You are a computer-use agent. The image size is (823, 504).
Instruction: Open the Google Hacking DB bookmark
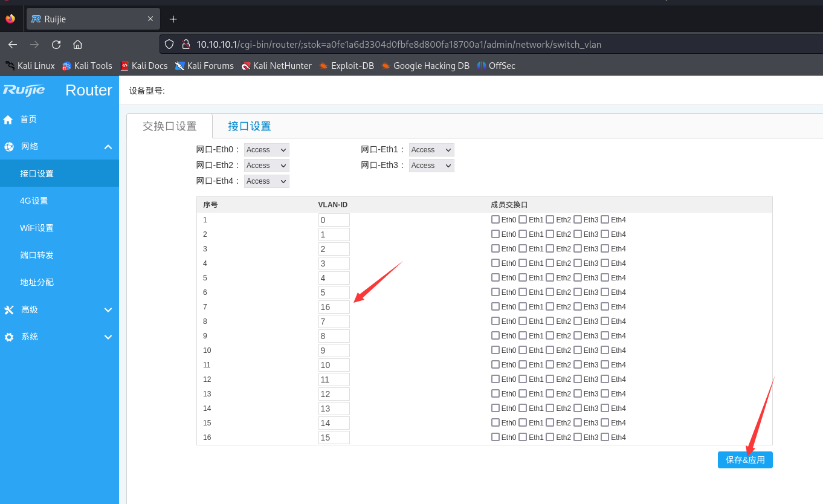pyautogui.click(x=425, y=65)
